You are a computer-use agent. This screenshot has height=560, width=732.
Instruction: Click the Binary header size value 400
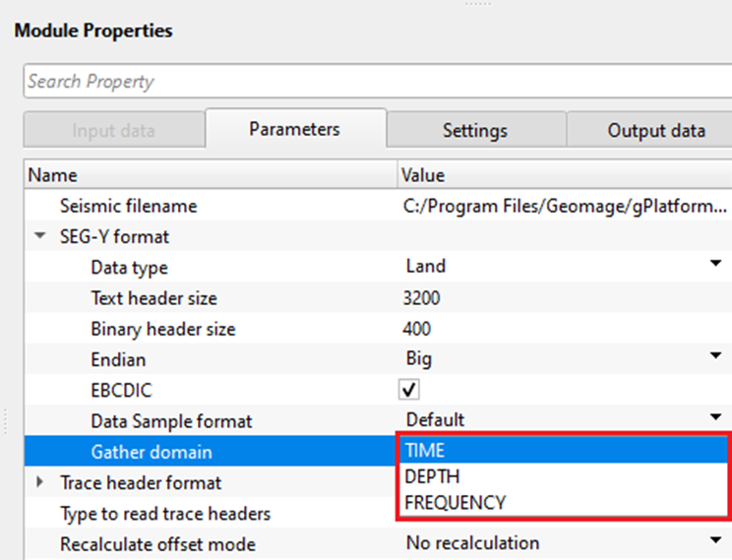pyautogui.click(x=417, y=329)
